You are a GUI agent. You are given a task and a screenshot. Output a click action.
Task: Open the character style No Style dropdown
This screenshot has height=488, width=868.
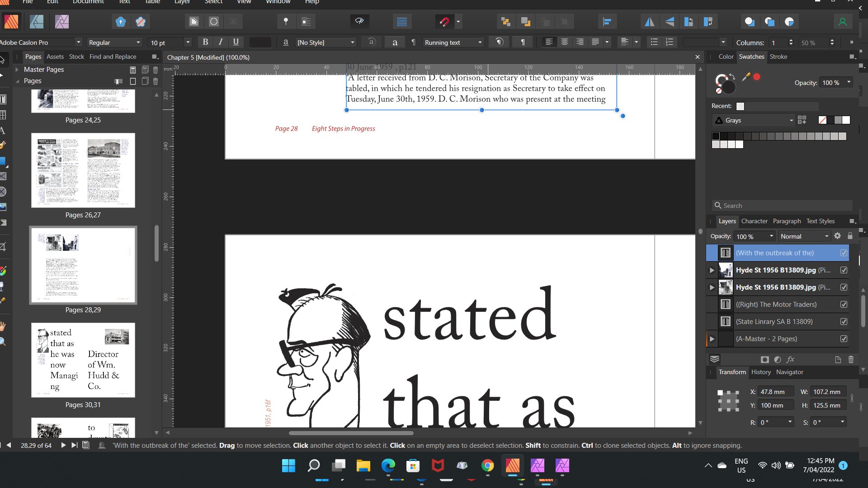(325, 42)
